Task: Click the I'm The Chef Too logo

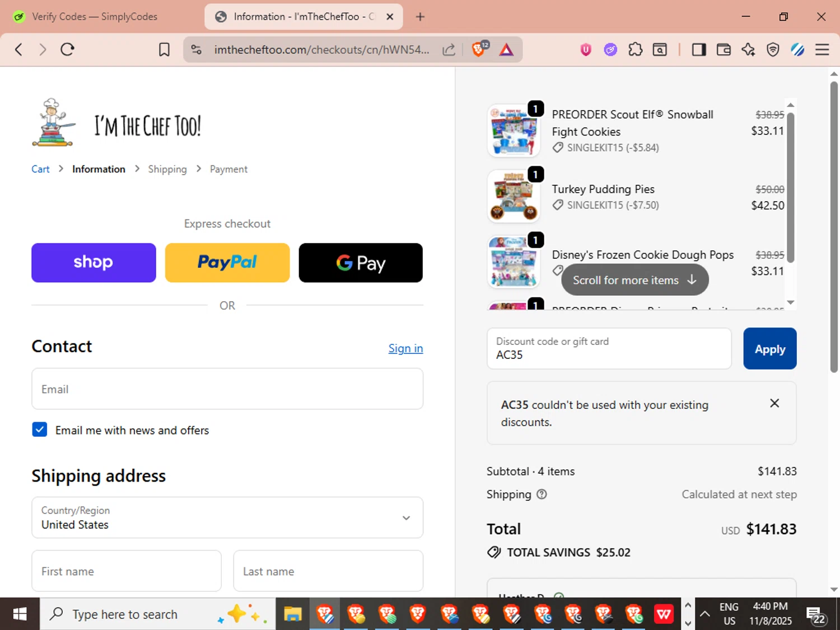Action: [x=116, y=123]
